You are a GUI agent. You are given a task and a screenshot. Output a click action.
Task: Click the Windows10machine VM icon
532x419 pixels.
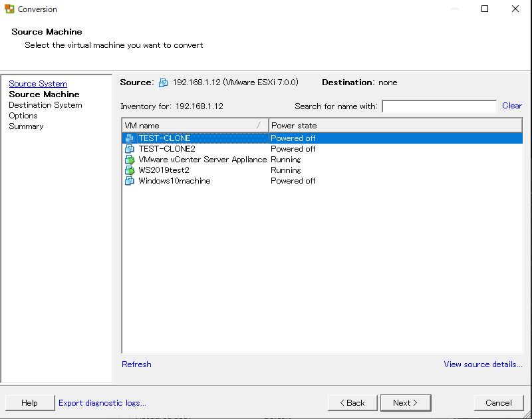pyautogui.click(x=129, y=180)
